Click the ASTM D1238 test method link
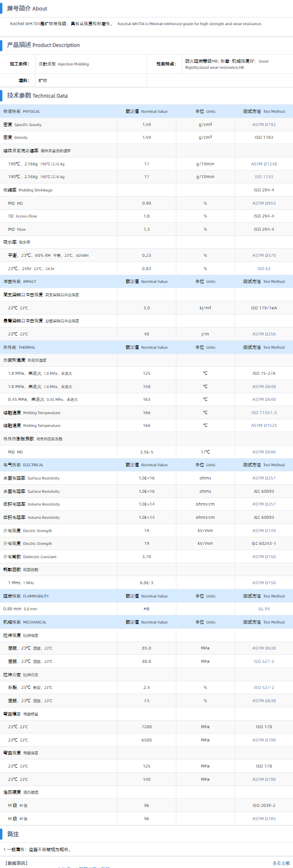The image size is (293, 868). tap(264, 164)
